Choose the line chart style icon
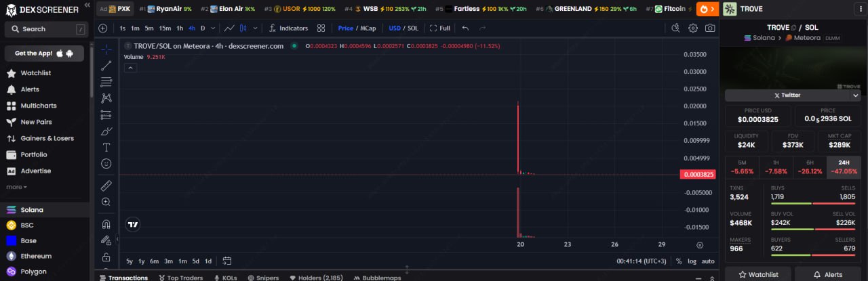Viewport: 868px width, 281px height. 229,28
